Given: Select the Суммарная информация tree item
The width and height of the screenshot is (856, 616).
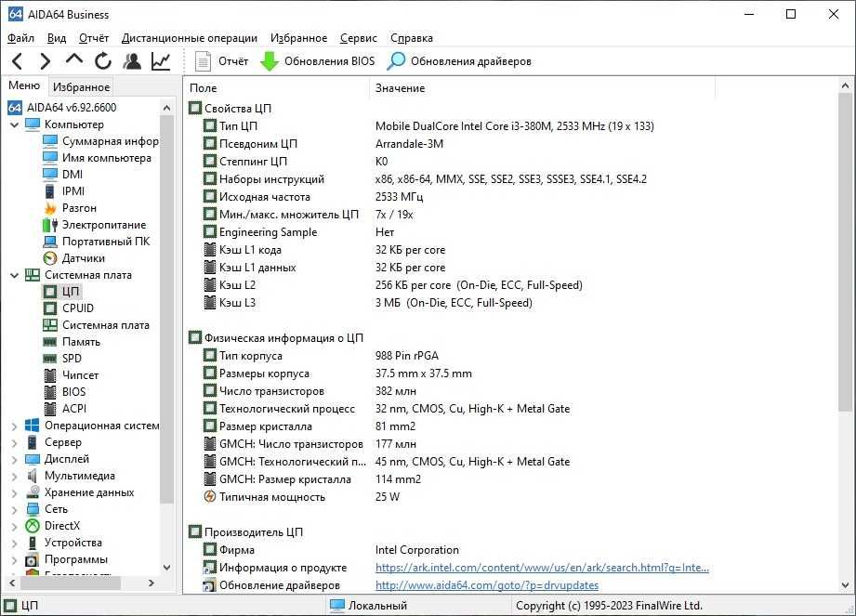Looking at the screenshot, I should (101, 141).
